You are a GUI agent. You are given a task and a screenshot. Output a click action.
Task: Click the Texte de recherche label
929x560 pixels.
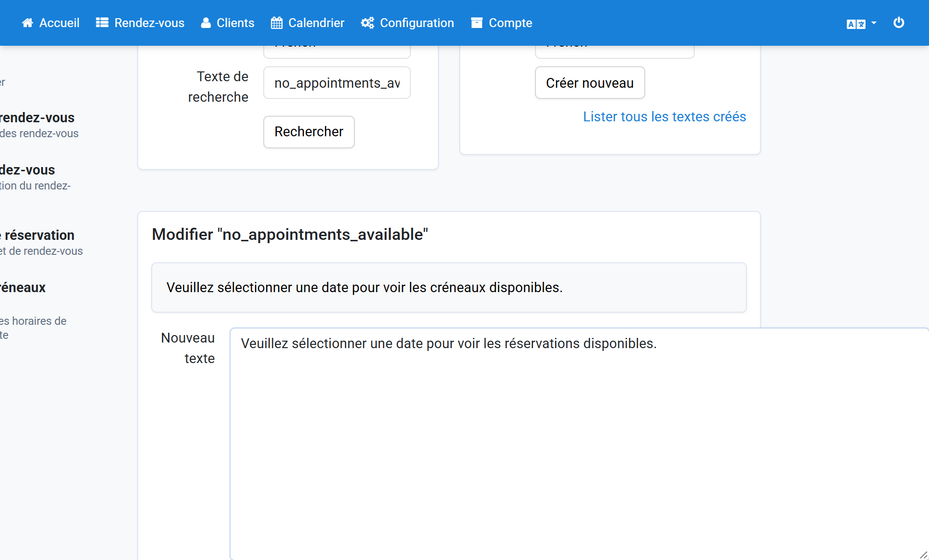pos(218,87)
